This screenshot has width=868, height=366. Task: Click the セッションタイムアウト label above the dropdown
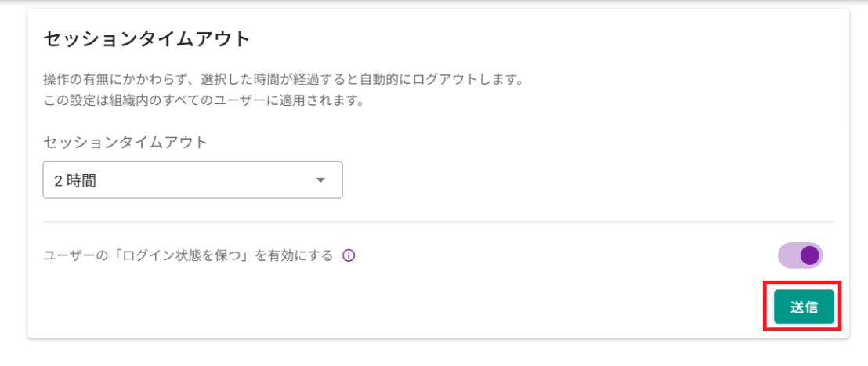[x=126, y=142]
